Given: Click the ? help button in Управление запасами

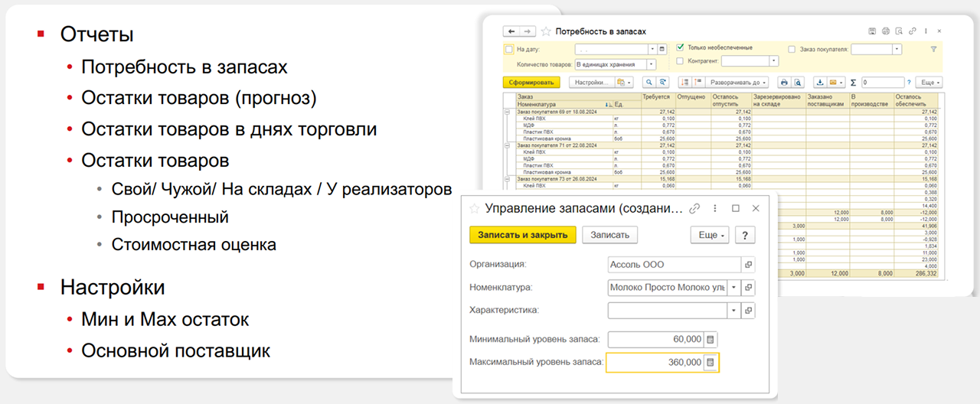Looking at the screenshot, I should pos(745,235).
